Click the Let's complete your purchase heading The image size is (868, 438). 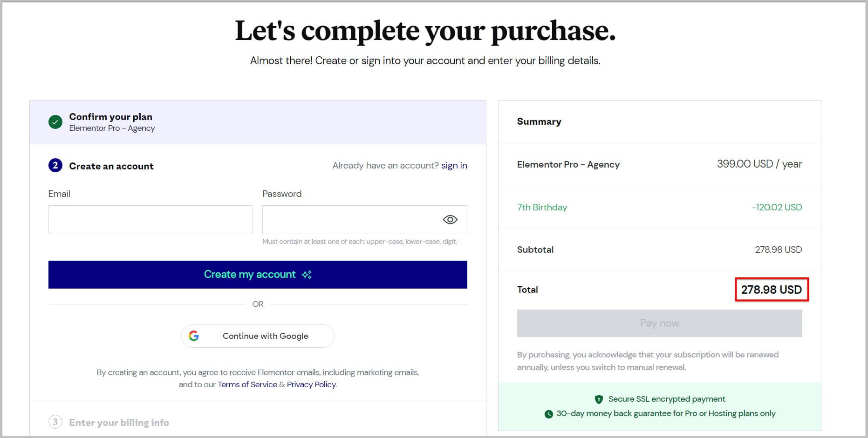pyautogui.click(x=425, y=31)
